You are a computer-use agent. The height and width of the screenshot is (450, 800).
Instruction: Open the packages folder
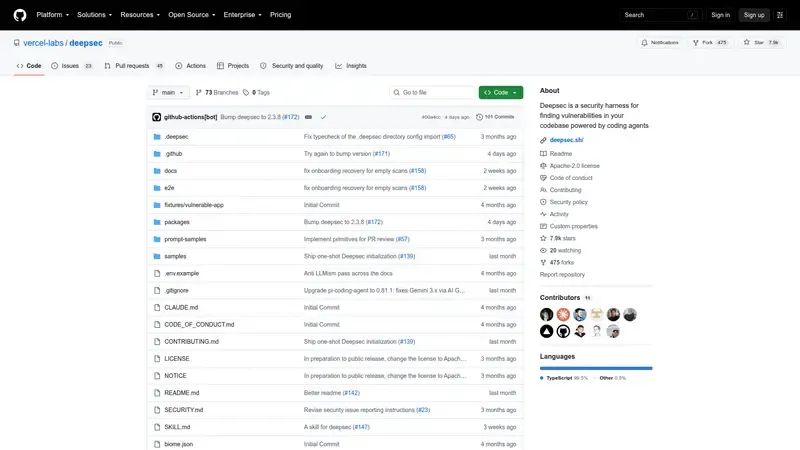coord(177,222)
